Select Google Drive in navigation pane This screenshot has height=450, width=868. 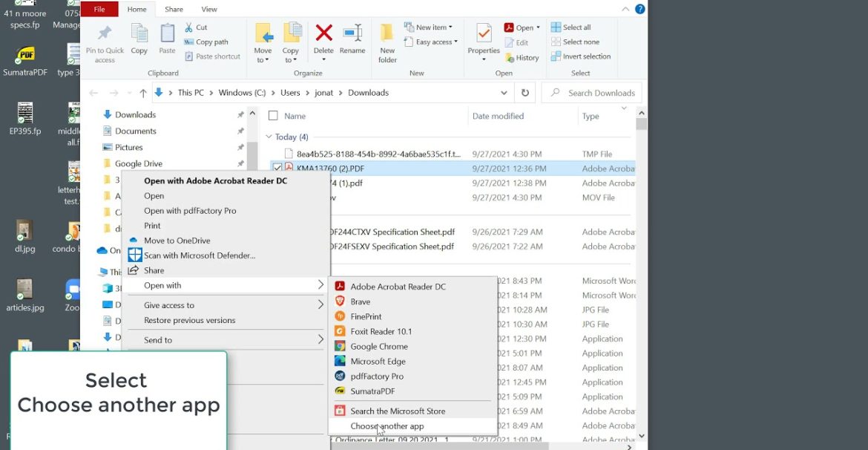139,163
